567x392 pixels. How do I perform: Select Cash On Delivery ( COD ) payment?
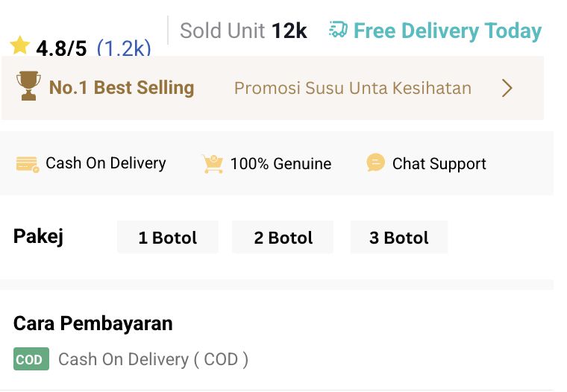pos(153,359)
